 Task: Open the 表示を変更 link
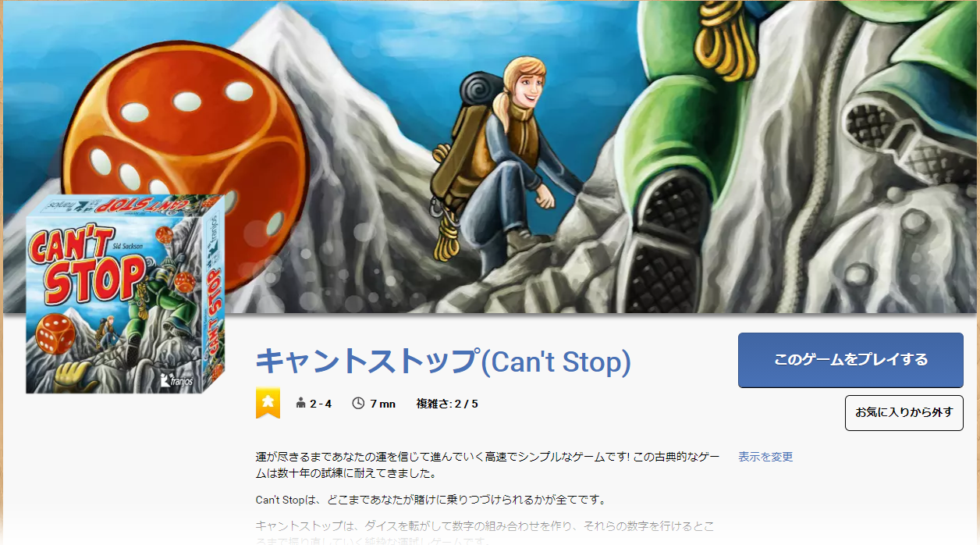point(765,457)
